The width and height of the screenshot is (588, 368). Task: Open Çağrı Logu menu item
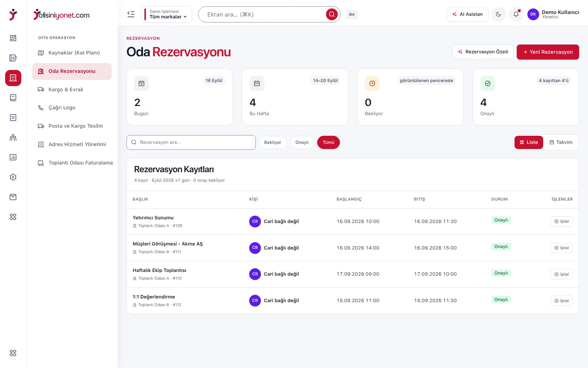point(72,107)
